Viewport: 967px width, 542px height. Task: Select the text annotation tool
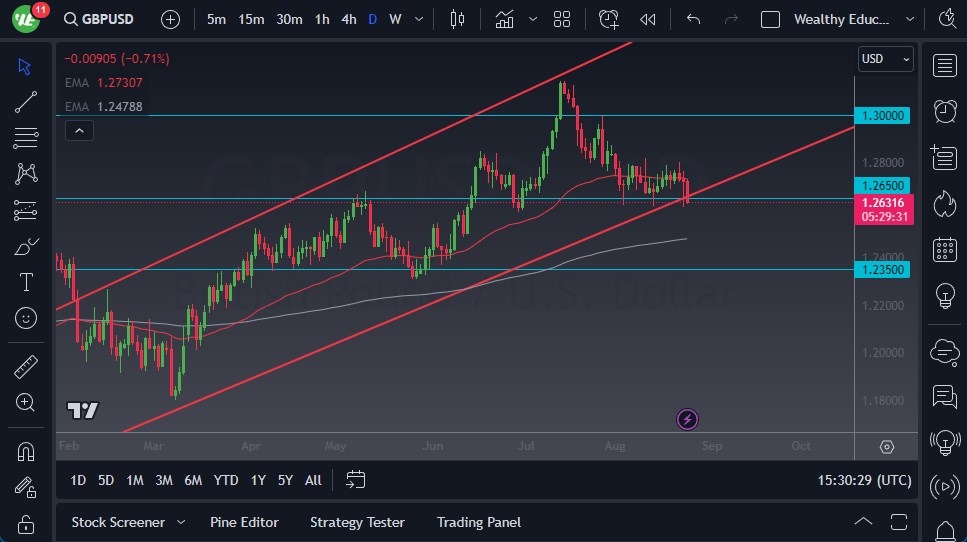(x=26, y=282)
